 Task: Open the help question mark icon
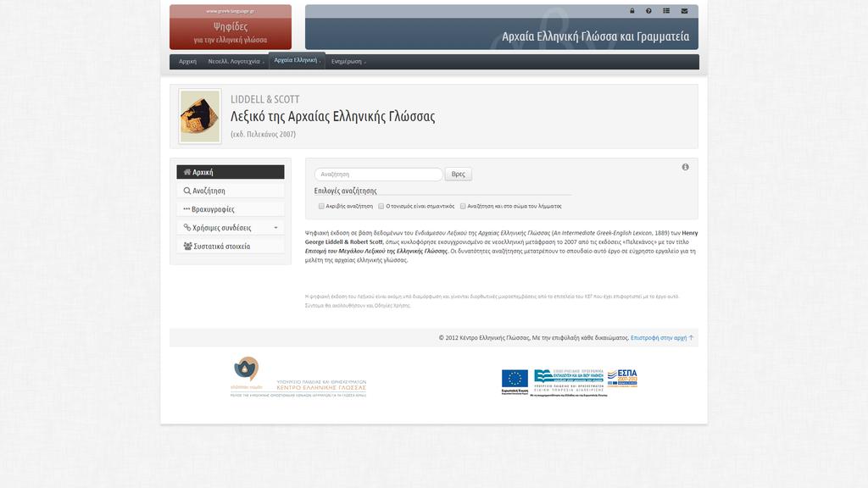648,10
